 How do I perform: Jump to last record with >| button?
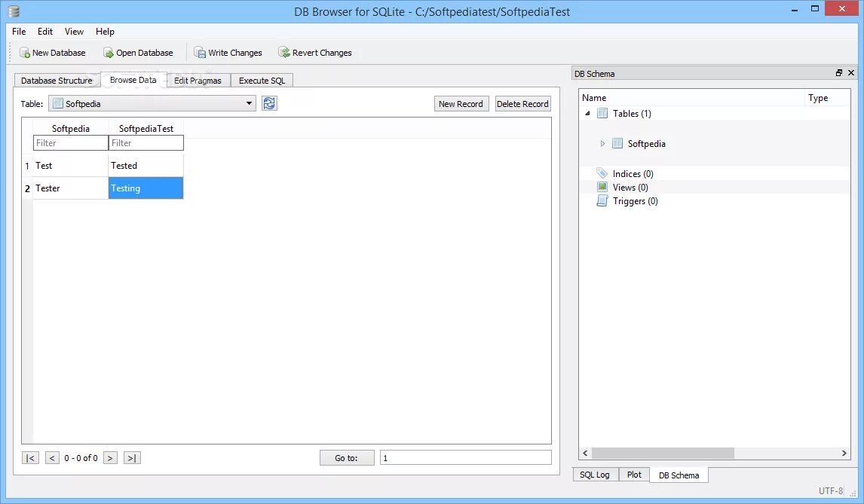click(132, 458)
